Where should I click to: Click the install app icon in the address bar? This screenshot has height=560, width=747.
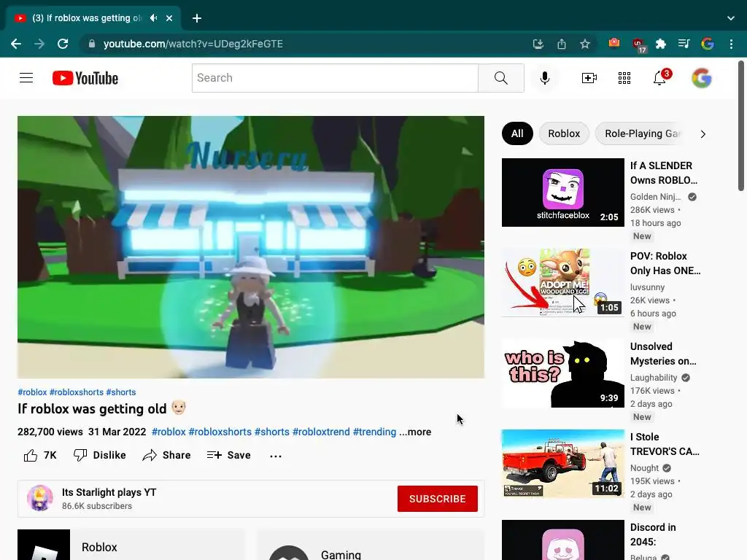tap(538, 44)
